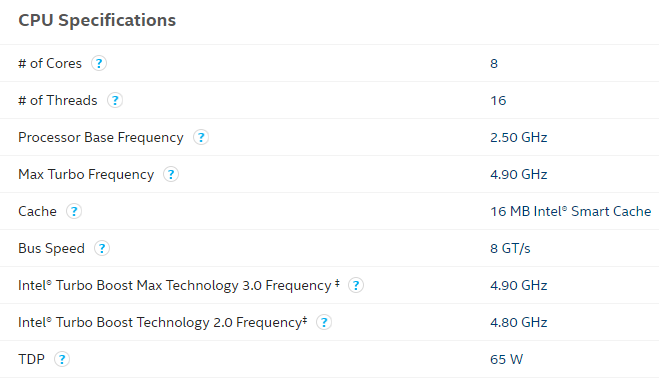Click the CPU Specifications heading

point(97,20)
